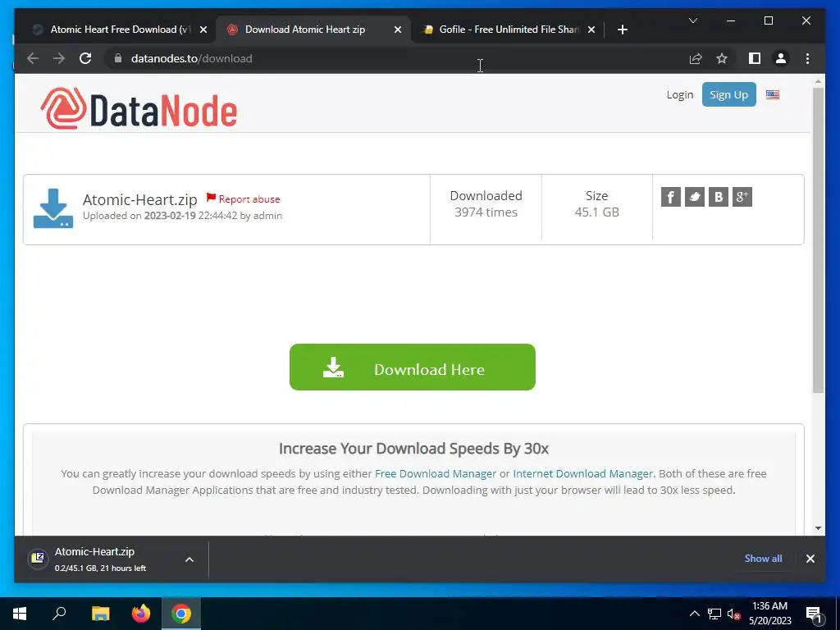The image size is (840, 630).
Task: Bookmark this page with the star
Action: click(x=722, y=58)
